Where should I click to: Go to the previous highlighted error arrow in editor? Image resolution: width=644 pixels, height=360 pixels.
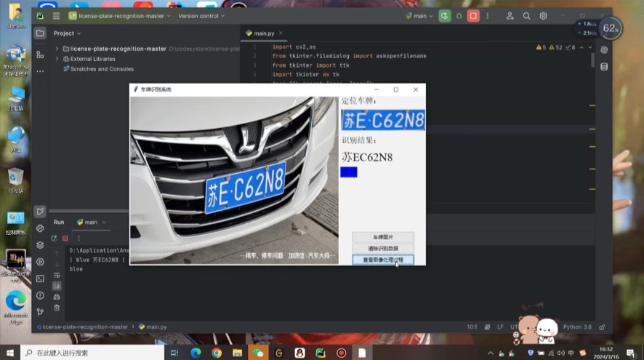pyautogui.click(x=581, y=47)
